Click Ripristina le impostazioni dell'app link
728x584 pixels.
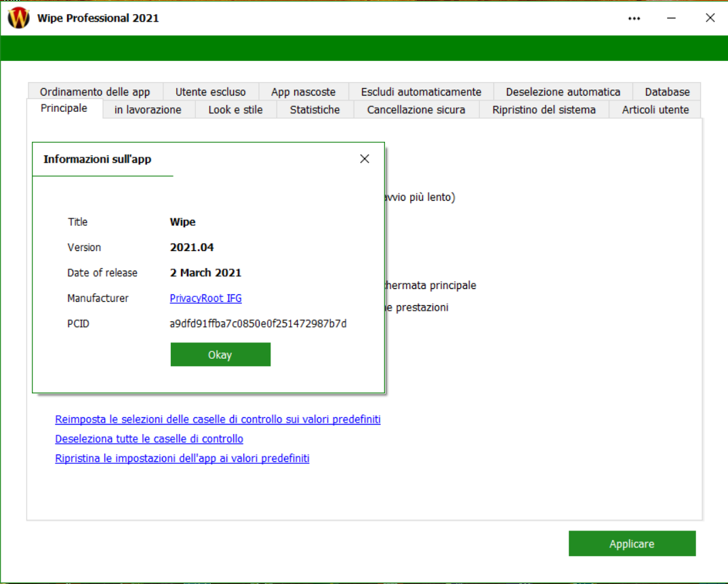182,458
